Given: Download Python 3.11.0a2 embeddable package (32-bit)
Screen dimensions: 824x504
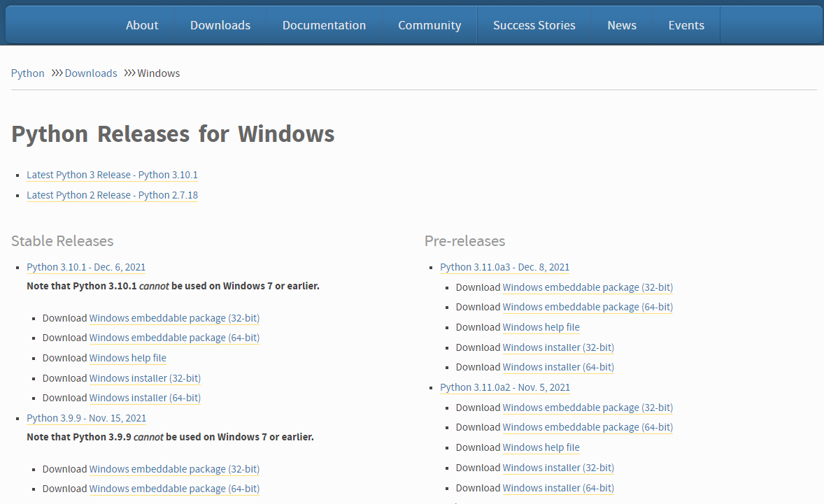Looking at the screenshot, I should coord(588,408).
